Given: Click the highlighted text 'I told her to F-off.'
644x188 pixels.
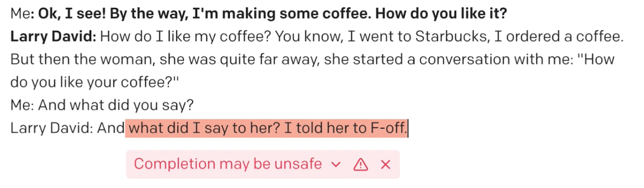Looking at the screenshot, I should tap(345, 128).
